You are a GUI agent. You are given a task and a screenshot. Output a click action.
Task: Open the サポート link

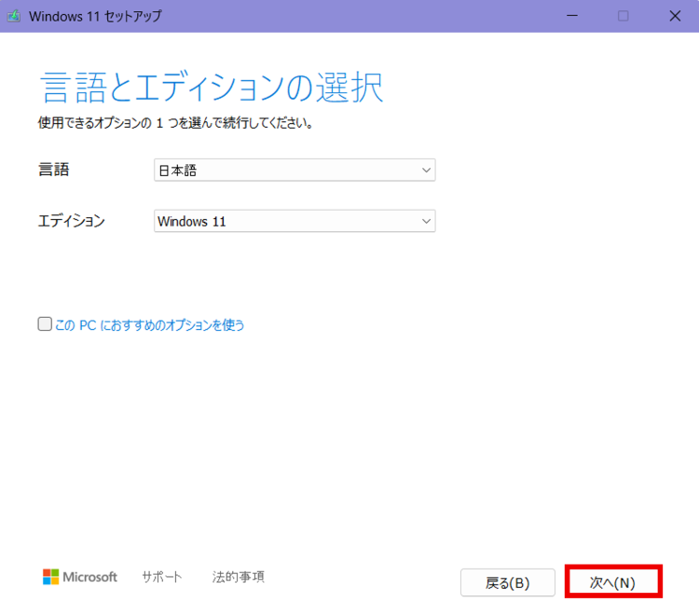coord(162,577)
